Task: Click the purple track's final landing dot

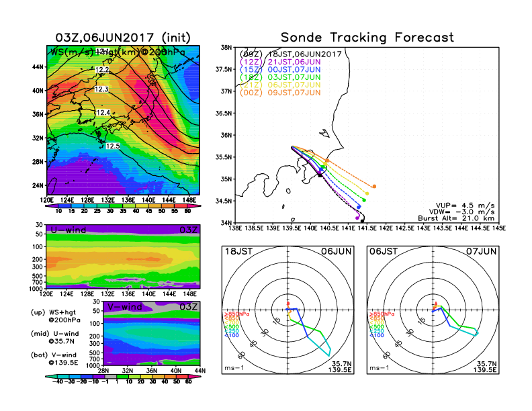Action: [x=357, y=218]
